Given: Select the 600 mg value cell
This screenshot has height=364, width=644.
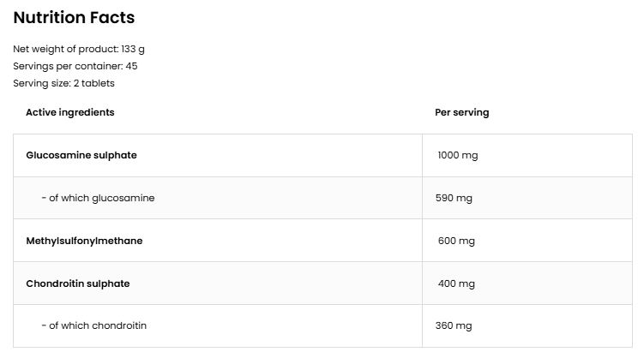Looking at the screenshot, I should (x=527, y=241).
